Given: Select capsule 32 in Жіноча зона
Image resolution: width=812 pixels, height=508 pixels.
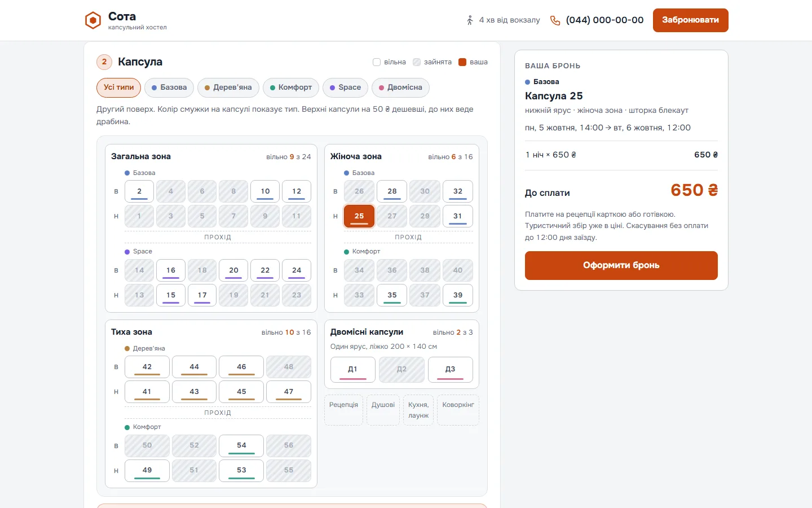Looking at the screenshot, I should pyautogui.click(x=458, y=191).
